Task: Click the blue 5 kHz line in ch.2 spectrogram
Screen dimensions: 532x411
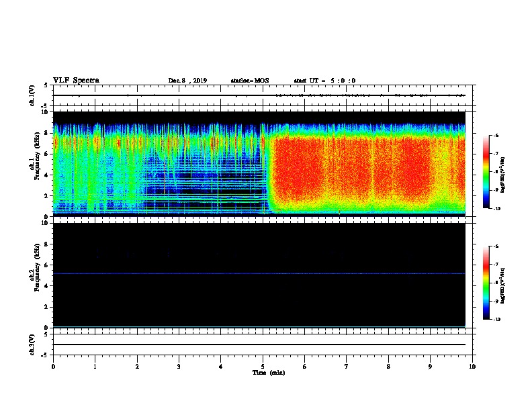Action: tap(259, 273)
